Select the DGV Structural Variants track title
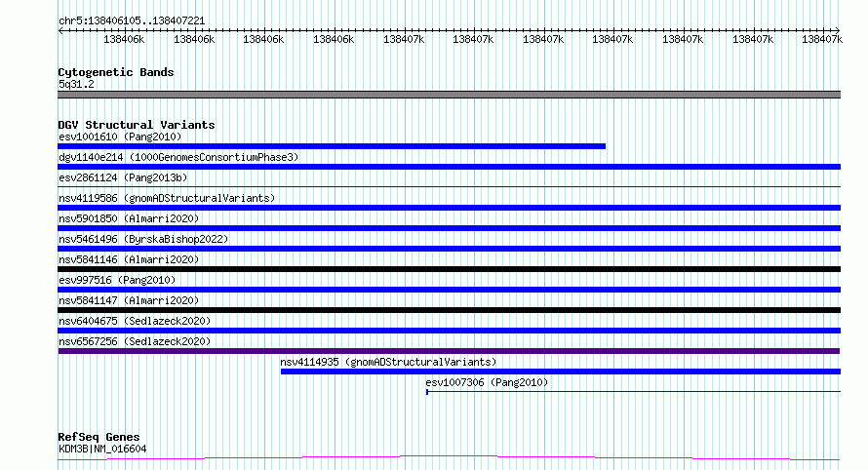Screen dimensions: 868x470 pos(137,125)
